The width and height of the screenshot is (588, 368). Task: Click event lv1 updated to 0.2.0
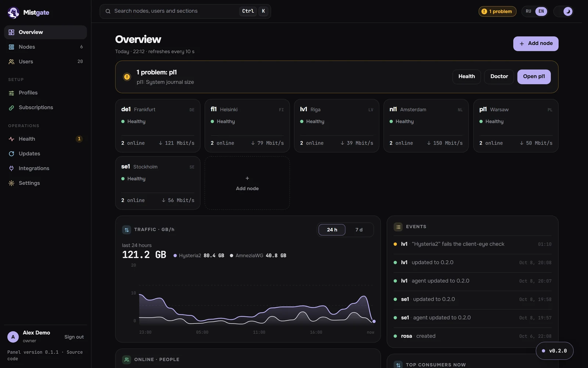[x=473, y=263]
